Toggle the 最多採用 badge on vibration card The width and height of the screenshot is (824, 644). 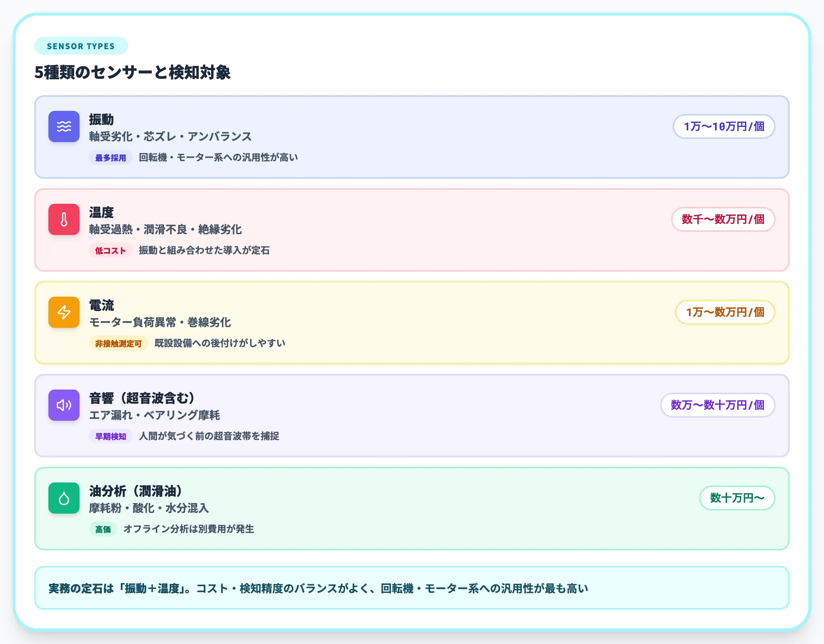click(x=110, y=157)
